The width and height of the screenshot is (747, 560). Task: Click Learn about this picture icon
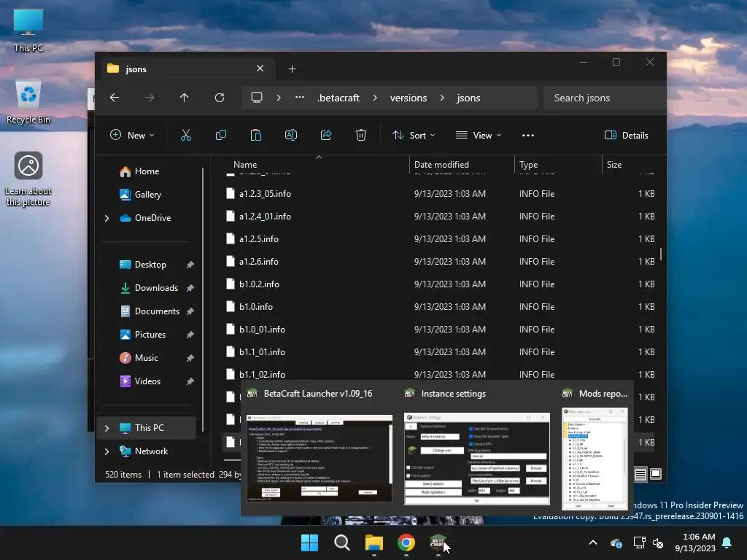click(x=28, y=179)
